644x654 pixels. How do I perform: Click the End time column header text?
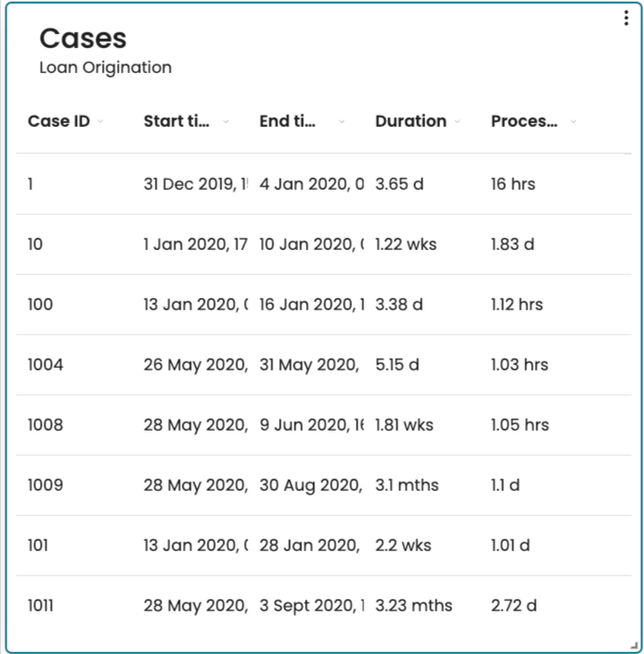tap(287, 121)
